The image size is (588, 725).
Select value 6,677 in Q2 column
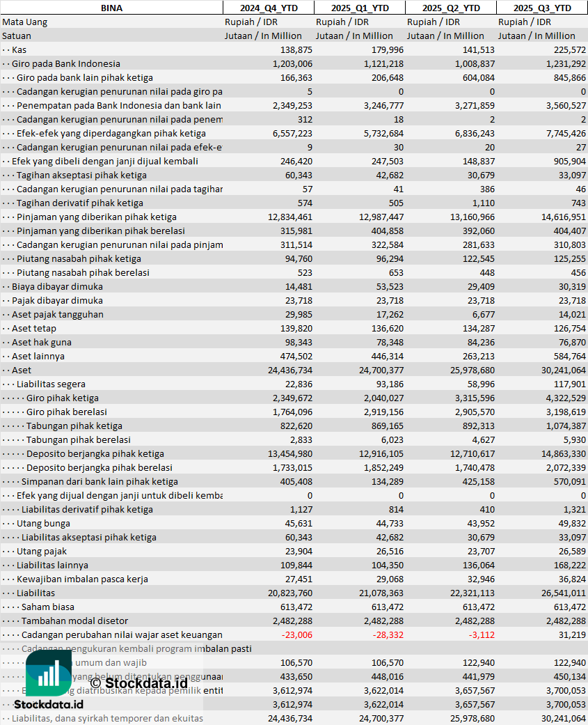[482, 314]
